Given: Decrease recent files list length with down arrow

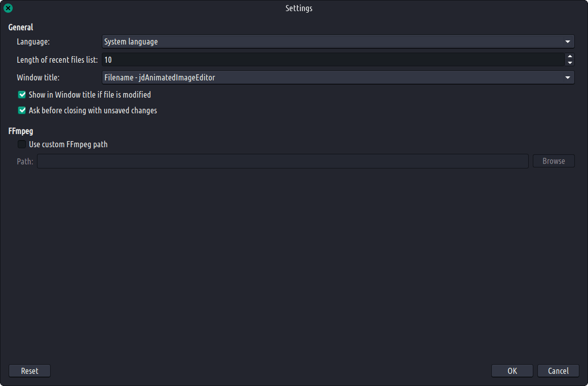Looking at the screenshot, I should (x=570, y=63).
